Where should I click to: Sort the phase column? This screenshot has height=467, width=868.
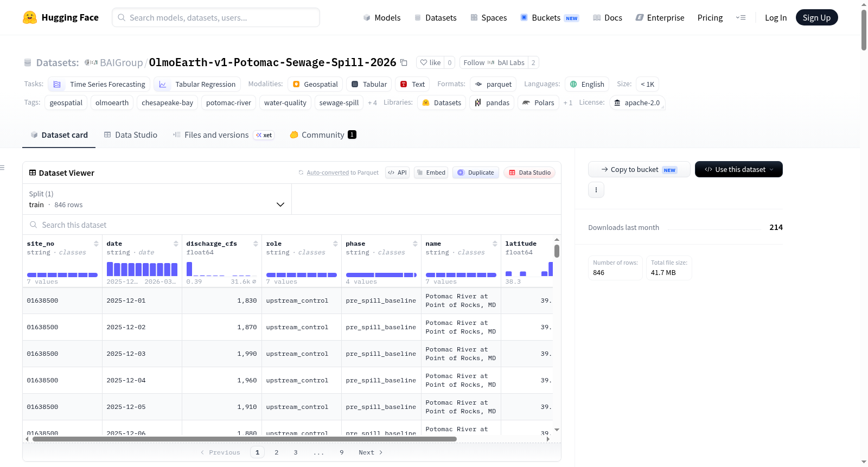415,244
